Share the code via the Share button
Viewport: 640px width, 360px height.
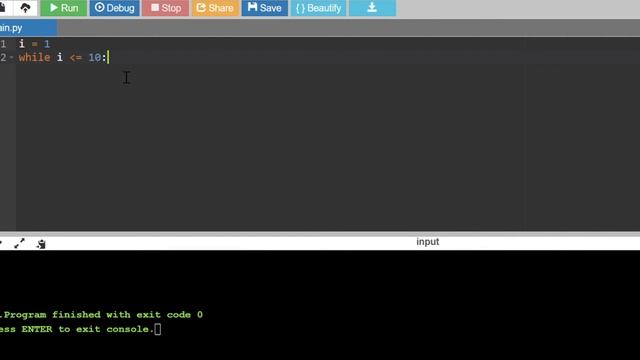216,8
